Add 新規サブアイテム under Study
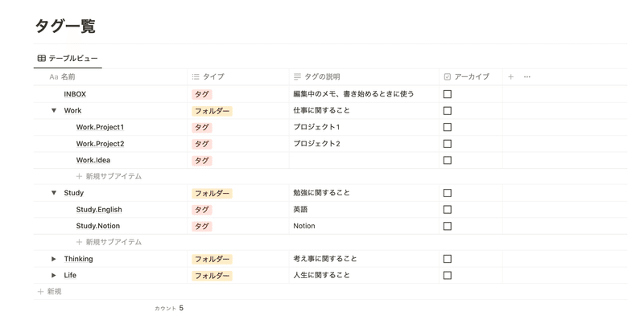This screenshot has height=328, width=644. 109,242
